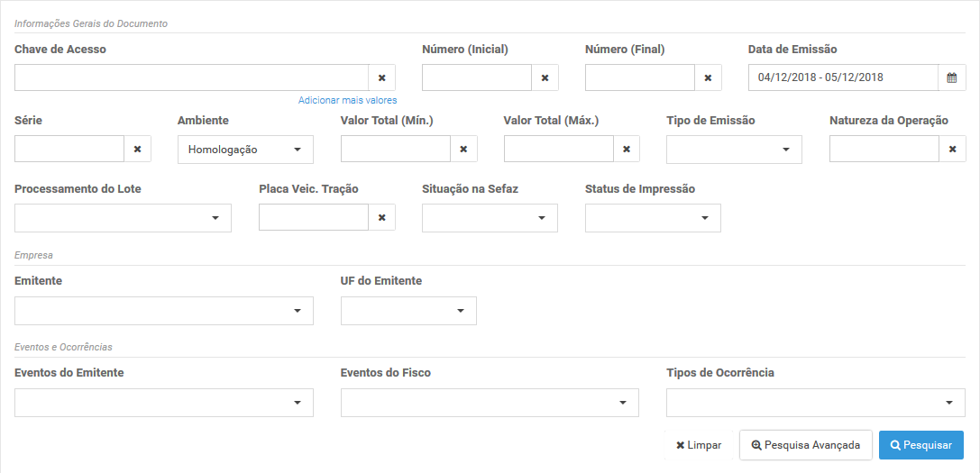
Task: Open Pesquisa Avançada
Action: pos(806,445)
